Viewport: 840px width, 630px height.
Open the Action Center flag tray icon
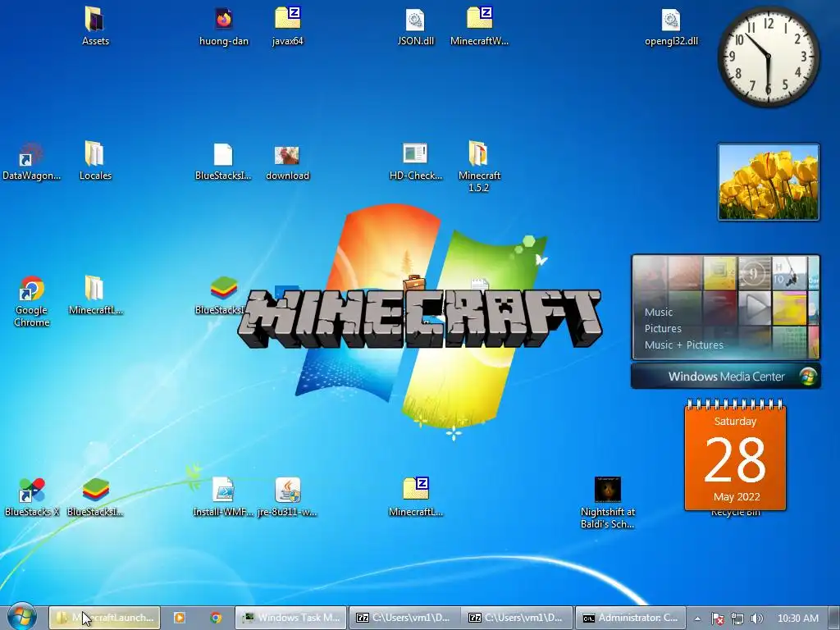pos(717,619)
